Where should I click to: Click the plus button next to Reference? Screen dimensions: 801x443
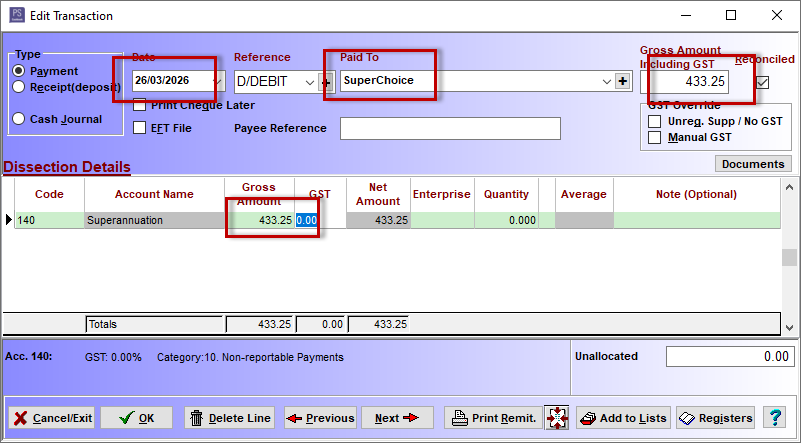[325, 81]
